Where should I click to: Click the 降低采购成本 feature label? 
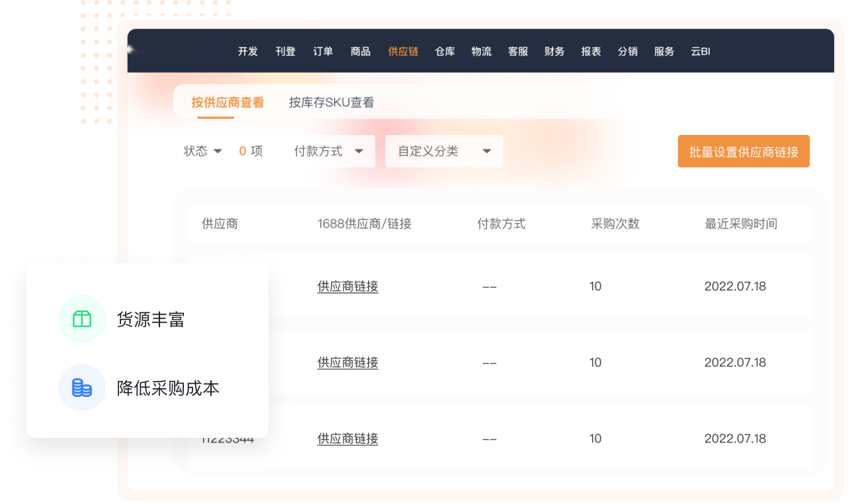tap(168, 388)
